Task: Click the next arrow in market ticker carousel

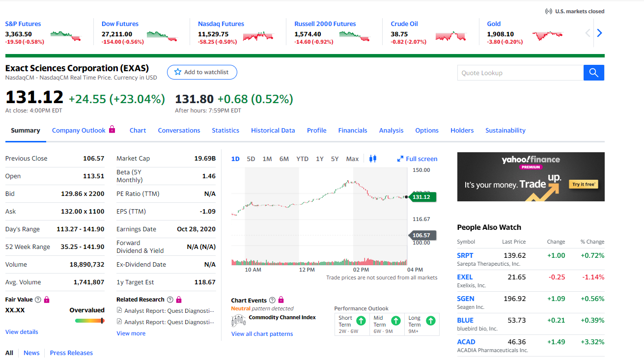Action: 599,33
